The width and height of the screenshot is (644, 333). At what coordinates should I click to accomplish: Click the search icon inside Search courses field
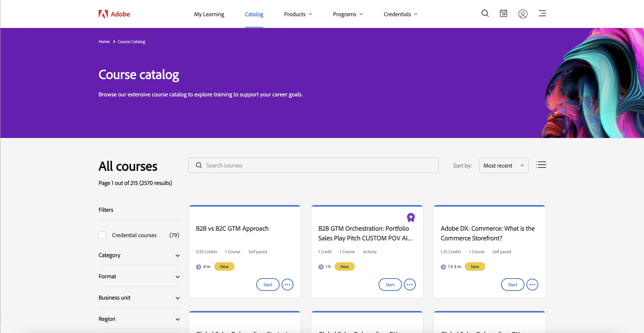pos(199,165)
